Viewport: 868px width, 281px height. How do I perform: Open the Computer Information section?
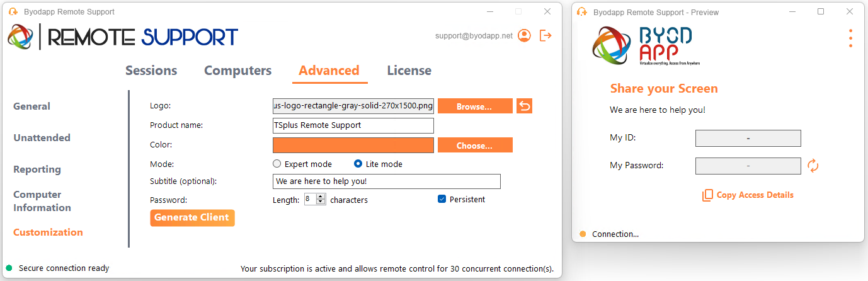(42, 201)
